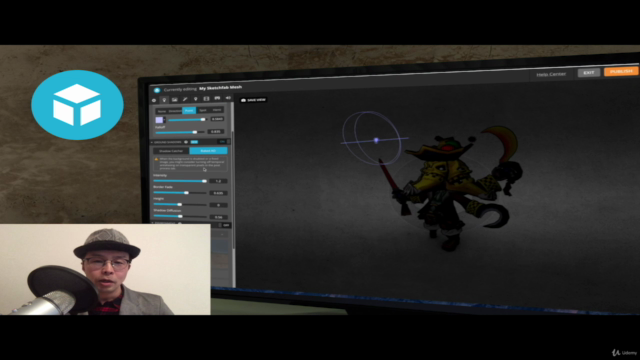Collapse the Ground Shadows section arrow
The width and height of the screenshot is (640, 360).
coord(152,142)
